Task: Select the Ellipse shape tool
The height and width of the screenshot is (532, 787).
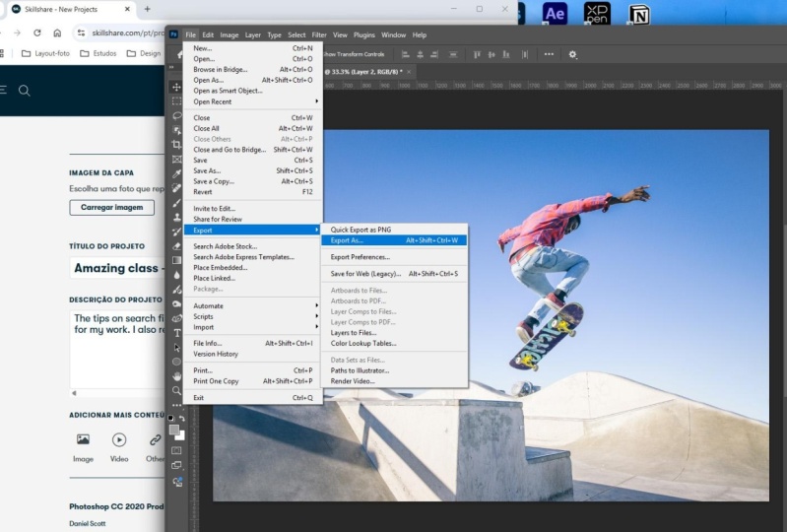Action: point(176,362)
